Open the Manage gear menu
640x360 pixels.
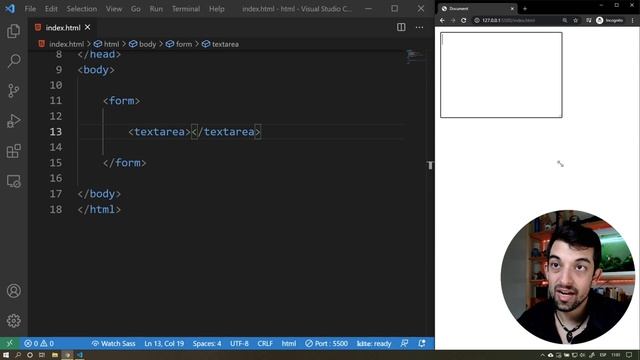click(13, 321)
